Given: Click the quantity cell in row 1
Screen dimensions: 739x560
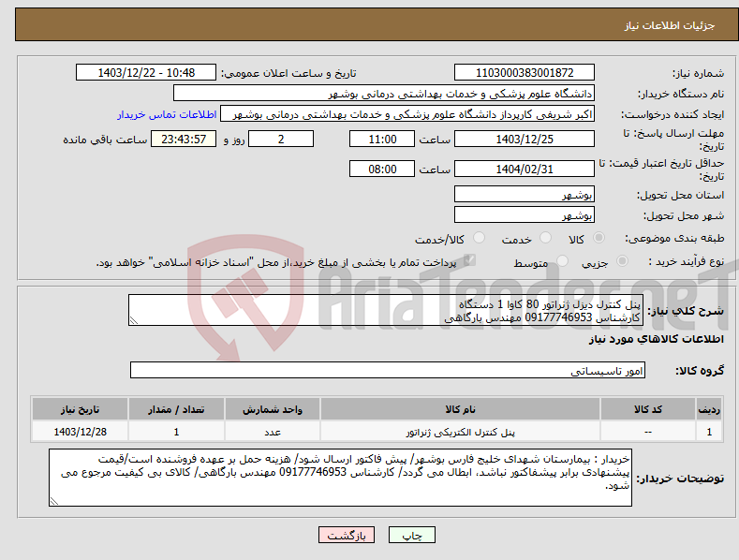Looking at the screenshot, I should (x=176, y=432).
